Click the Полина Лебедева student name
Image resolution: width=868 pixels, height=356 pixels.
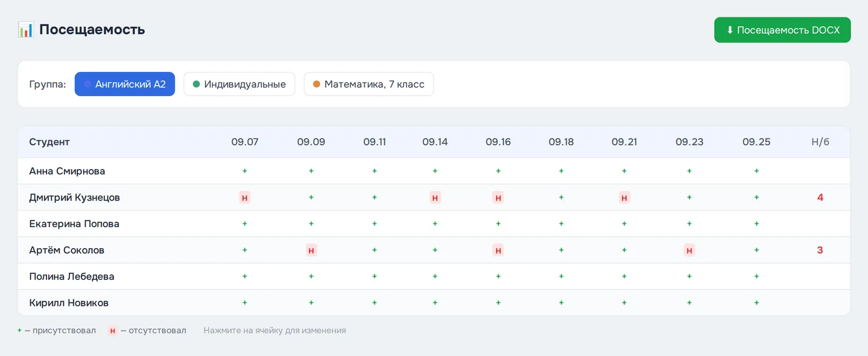(x=72, y=277)
